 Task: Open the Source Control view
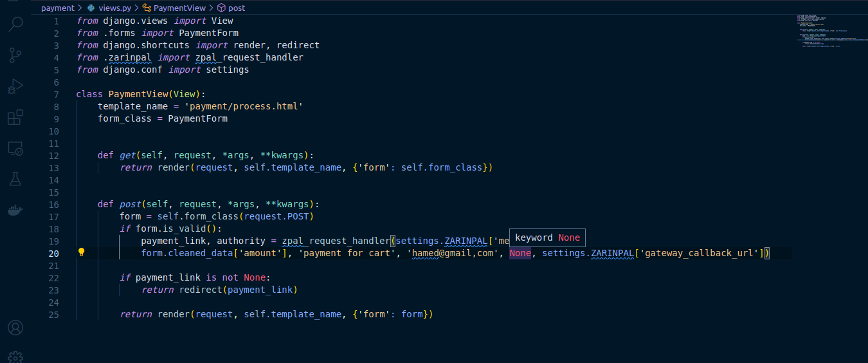coord(15,55)
